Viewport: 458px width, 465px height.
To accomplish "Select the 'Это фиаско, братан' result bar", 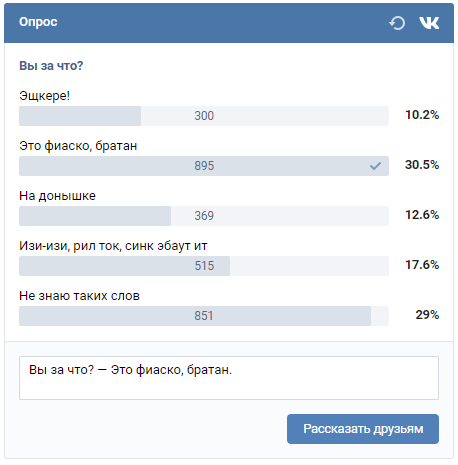I will 204,166.
